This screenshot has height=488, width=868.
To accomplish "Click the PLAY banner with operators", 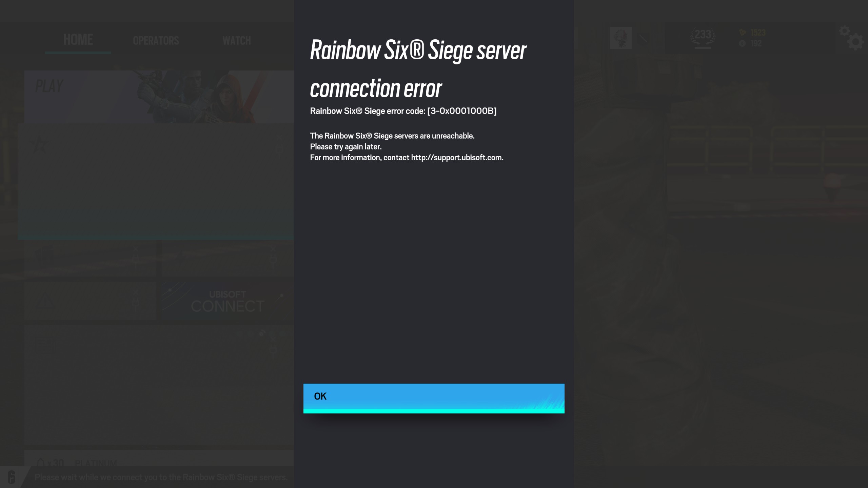I will click(x=159, y=97).
